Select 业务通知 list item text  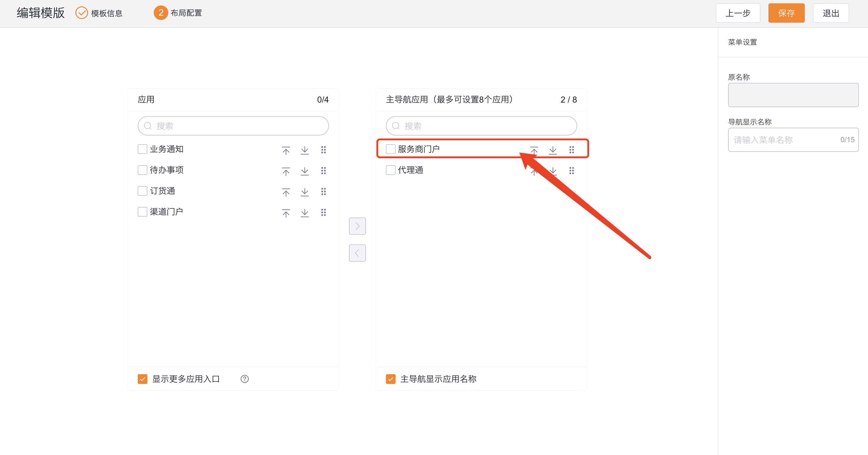tap(166, 149)
